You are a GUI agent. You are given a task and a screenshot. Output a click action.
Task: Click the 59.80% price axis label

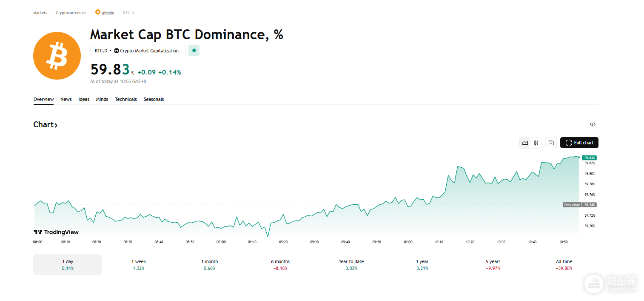(590, 174)
